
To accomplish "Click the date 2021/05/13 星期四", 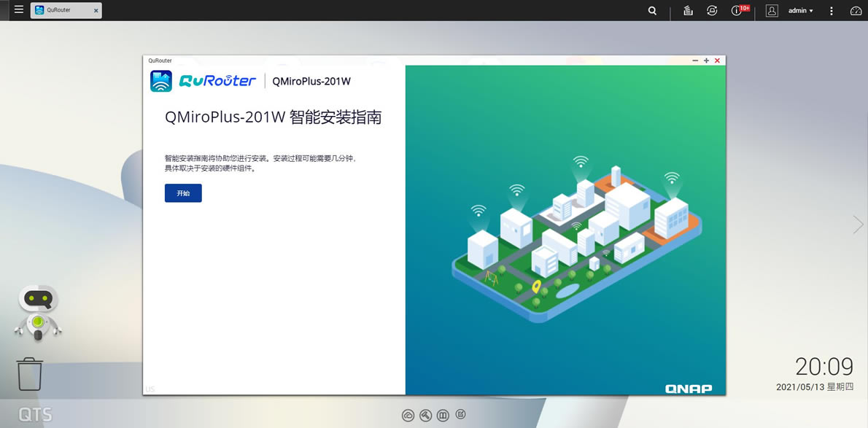I will coord(815,387).
